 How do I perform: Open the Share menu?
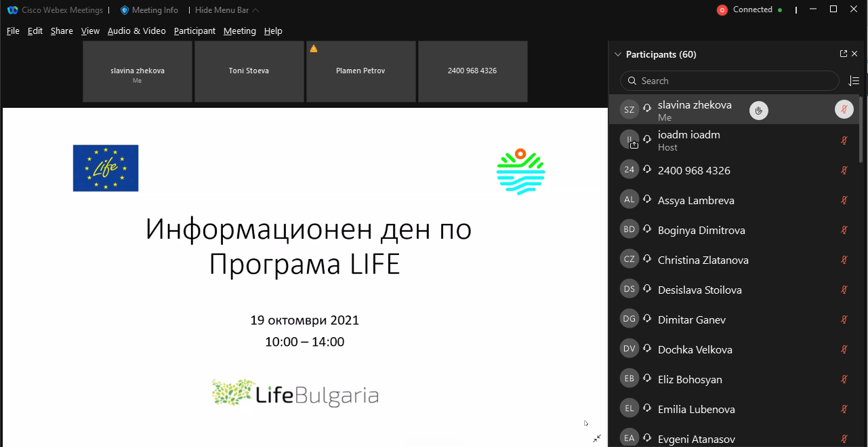(x=62, y=31)
